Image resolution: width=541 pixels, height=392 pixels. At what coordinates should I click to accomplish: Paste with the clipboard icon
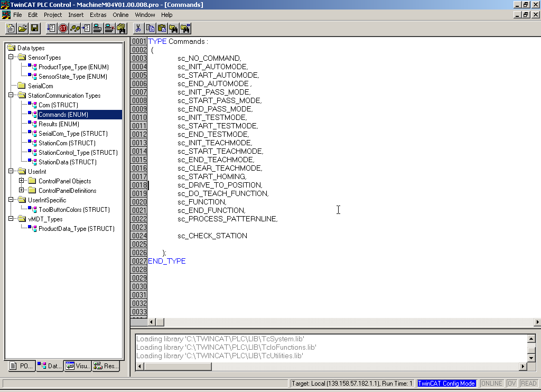tap(162, 29)
